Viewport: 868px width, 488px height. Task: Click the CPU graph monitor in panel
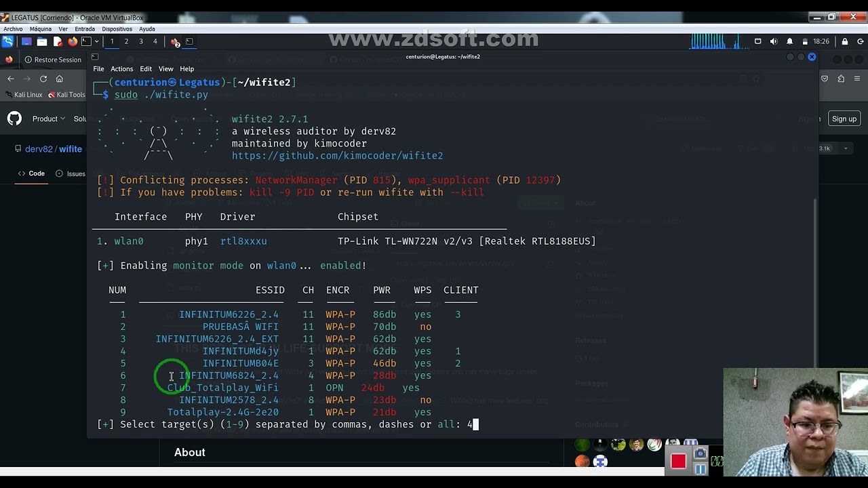pos(719,41)
